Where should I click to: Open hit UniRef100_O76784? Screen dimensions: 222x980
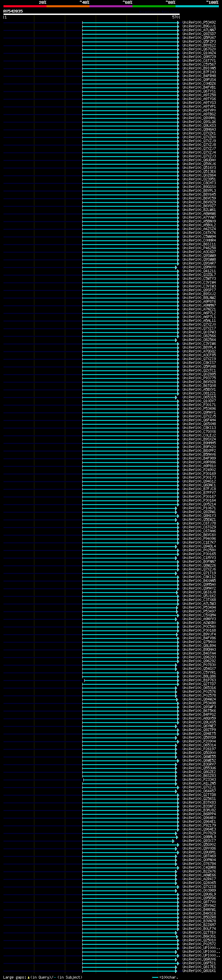[x=199, y=863]
